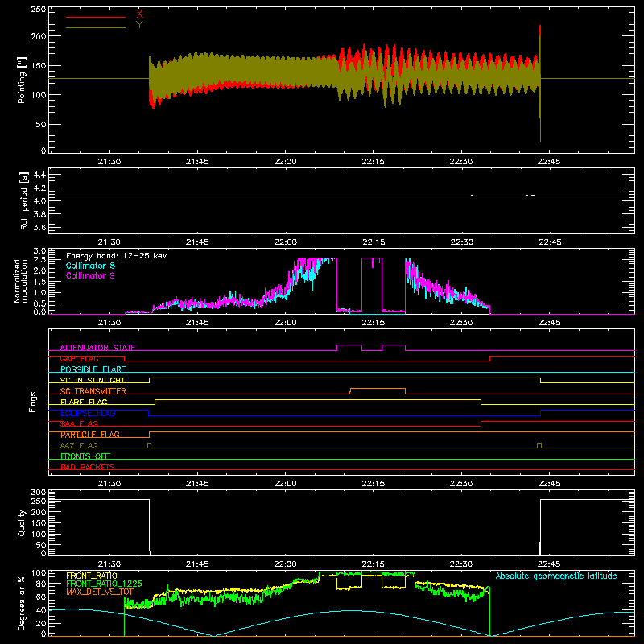Image resolution: width=644 pixels, height=644 pixels.
Task: Select the X legend label
Action: [x=139, y=14]
